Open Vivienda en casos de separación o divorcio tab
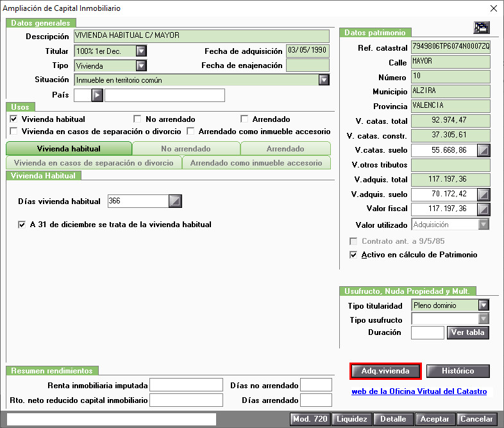Viewport: 504px width, 428px height. click(x=94, y=163)
